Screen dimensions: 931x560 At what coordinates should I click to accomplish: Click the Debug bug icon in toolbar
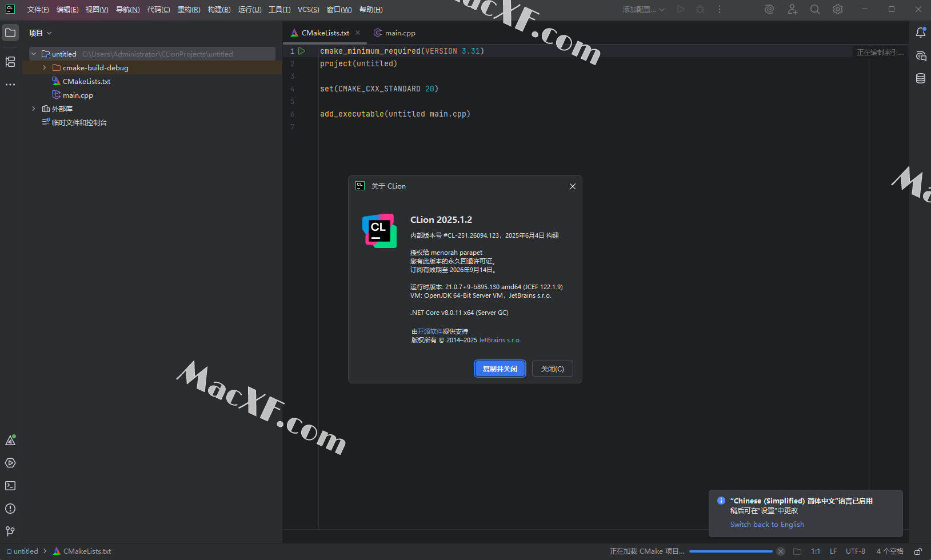(x=700, y=9)
